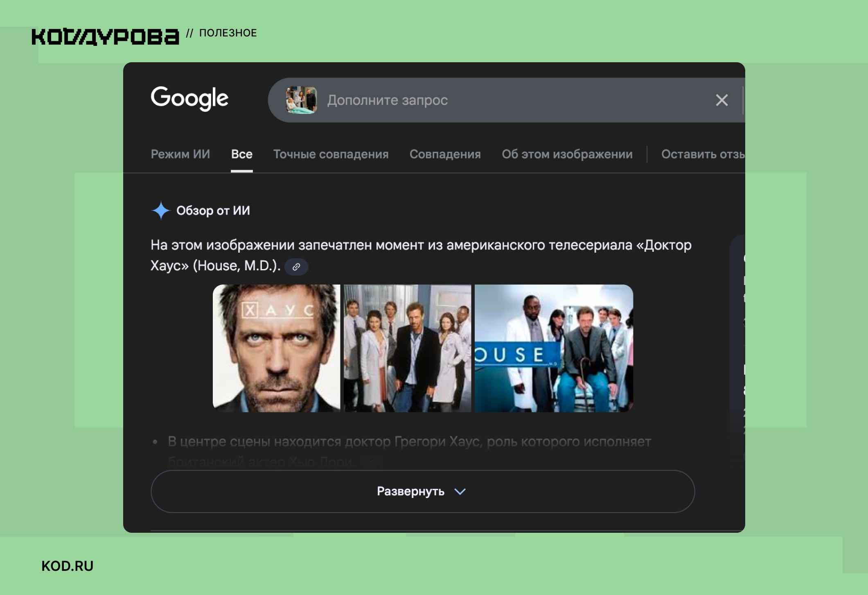
Task: Click the uploaded image thumbnail in search bar
Action: click(301, 100)
